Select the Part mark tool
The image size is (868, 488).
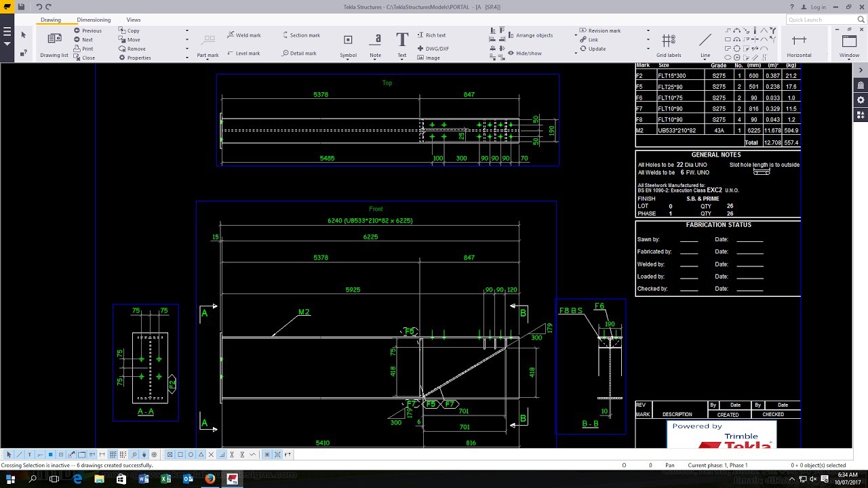click(208, 45)
